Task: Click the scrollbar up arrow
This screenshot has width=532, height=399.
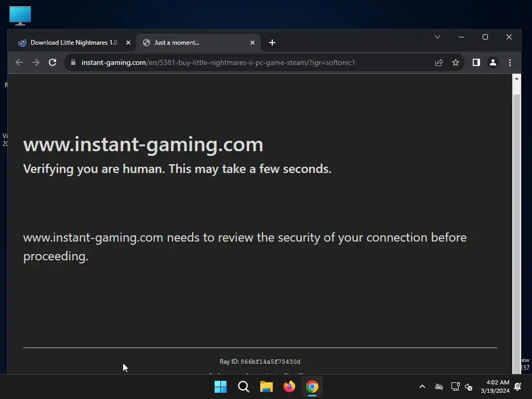Action: [516, 78]
